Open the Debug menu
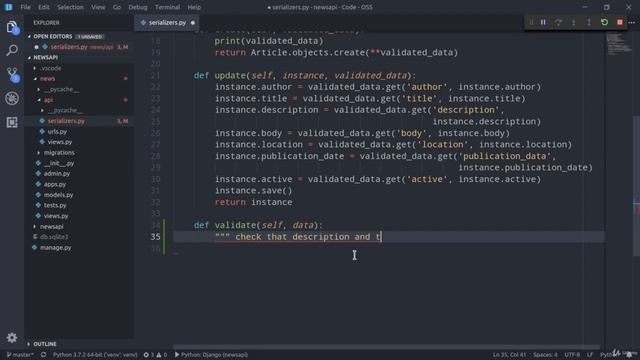The image size is (640, 360). click(x=138, y=7)
